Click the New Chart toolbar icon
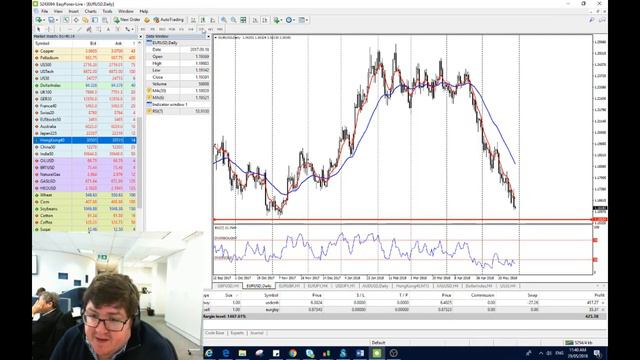This screenshot has height=360, width=640. 38,20
